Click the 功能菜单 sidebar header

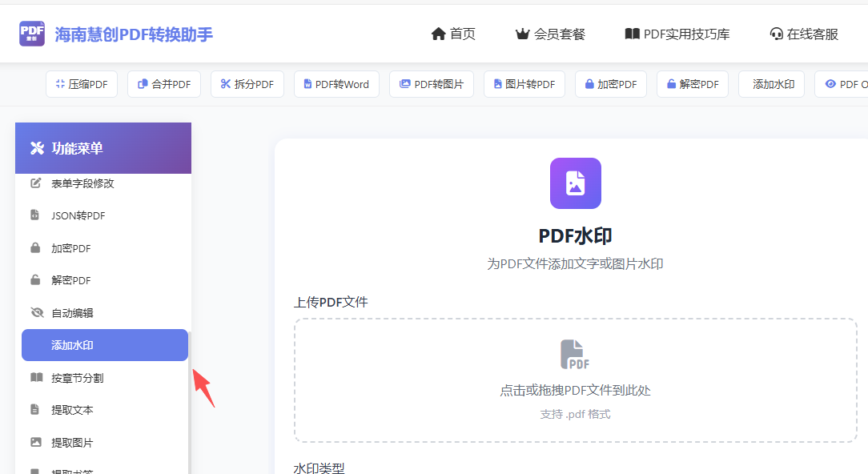coord(103,148)
